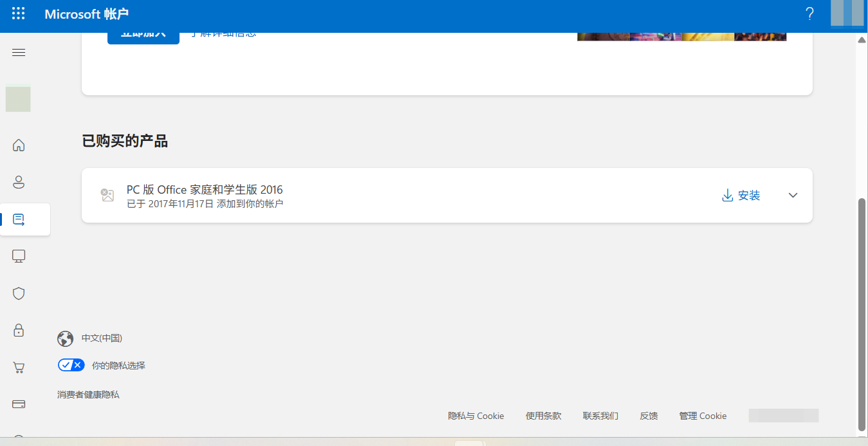Open the 使用条款 footer link

544,416
